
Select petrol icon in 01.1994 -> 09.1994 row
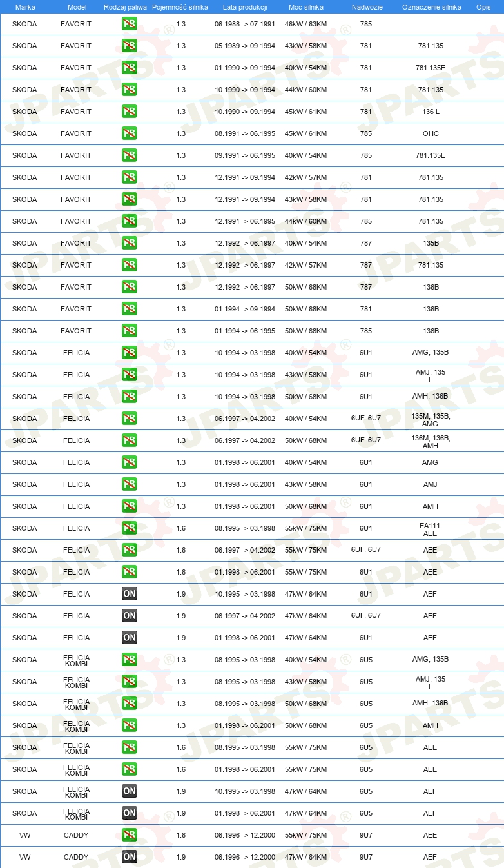[x=129, y=310]
